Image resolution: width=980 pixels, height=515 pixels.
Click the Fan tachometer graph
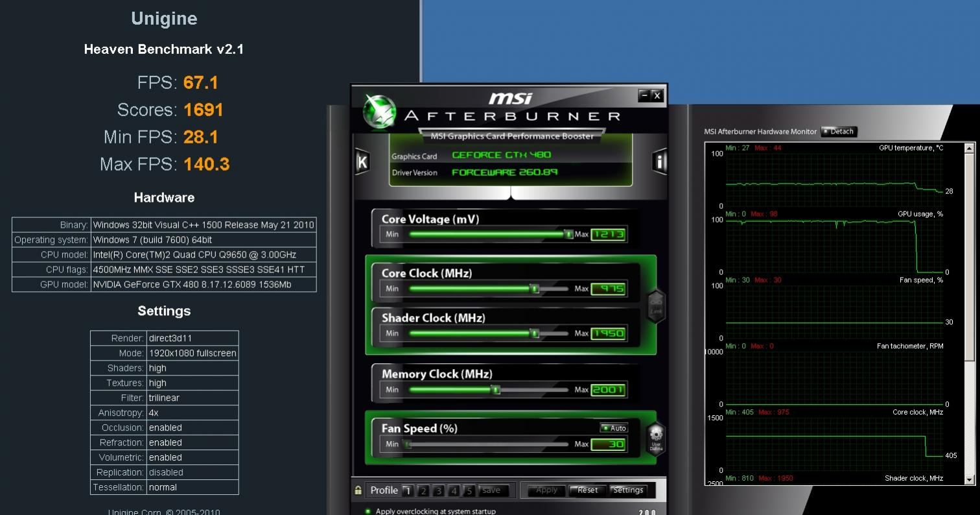click(x=834, y=379)
